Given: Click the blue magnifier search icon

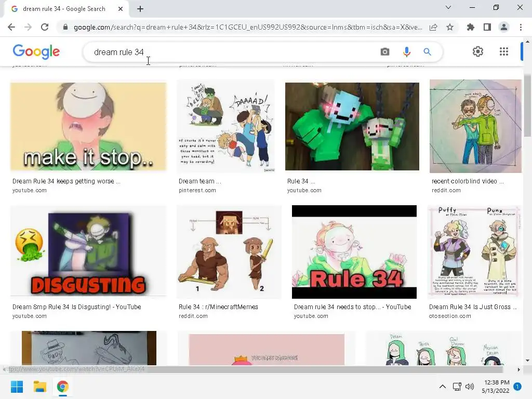Looking at the screenshot, I should coord(427,52).
